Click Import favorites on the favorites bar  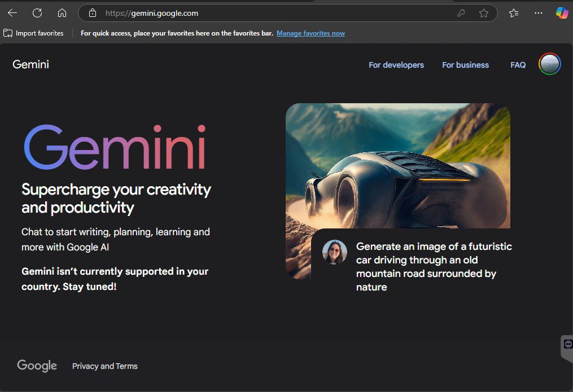pyautogui.click(x=34, y=33)
